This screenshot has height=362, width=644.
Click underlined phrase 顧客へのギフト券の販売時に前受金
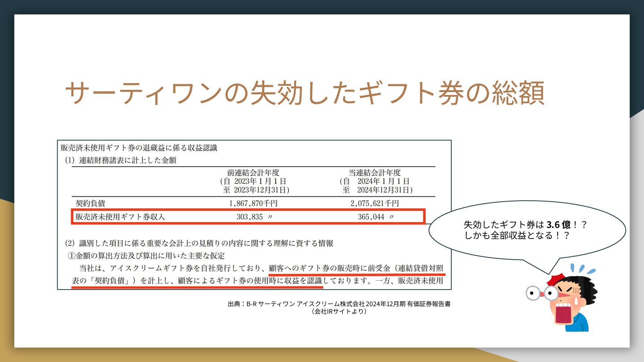click(x=330, y=269)
